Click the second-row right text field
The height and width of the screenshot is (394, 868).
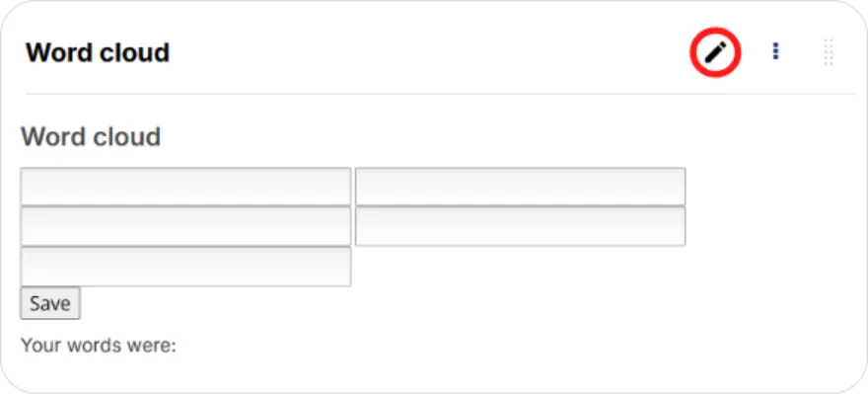[521, 226]
